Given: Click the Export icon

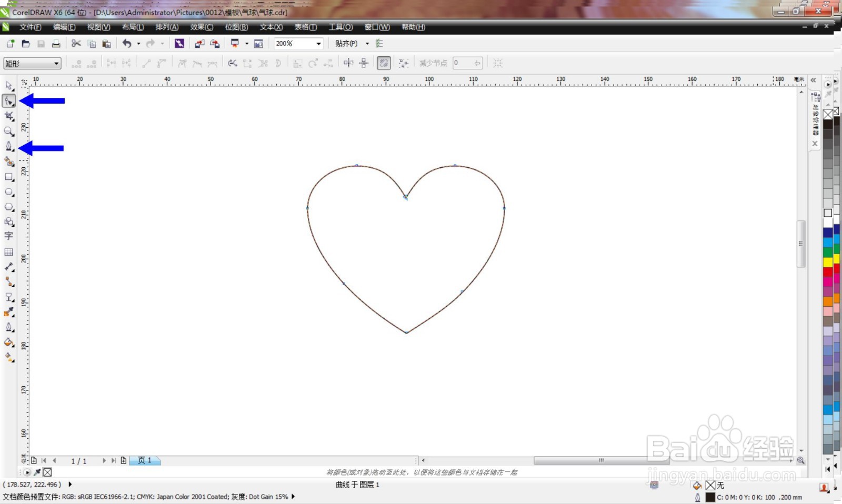Looking at the screenshot, I should 215,44.
